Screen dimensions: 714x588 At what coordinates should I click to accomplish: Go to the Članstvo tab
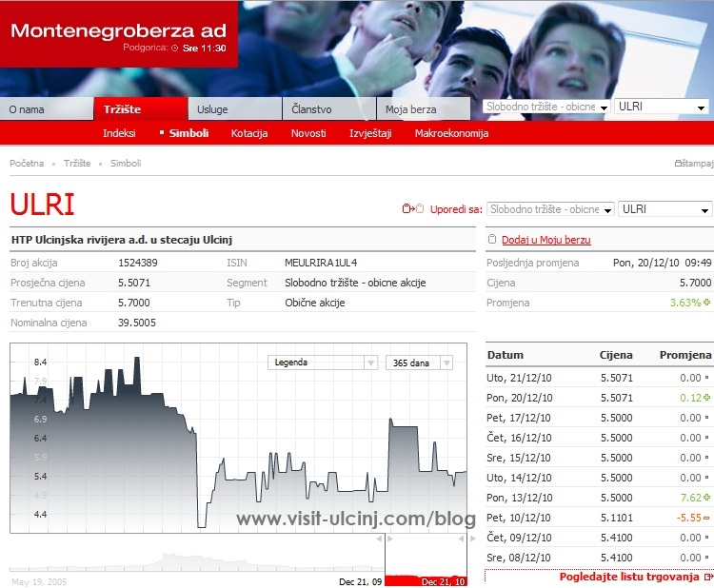[329, 109]
